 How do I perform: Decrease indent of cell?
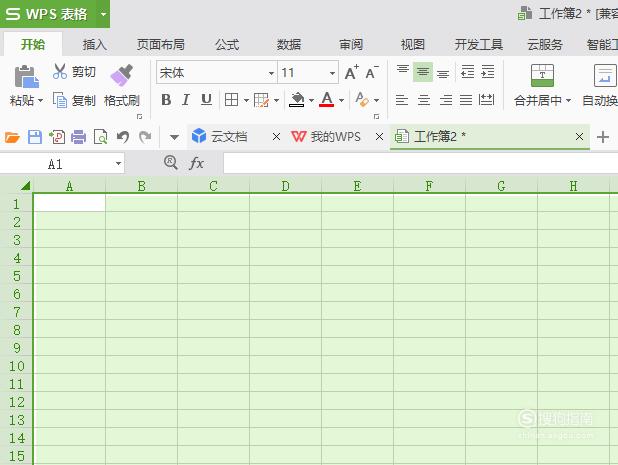click(x=467, y=72)
